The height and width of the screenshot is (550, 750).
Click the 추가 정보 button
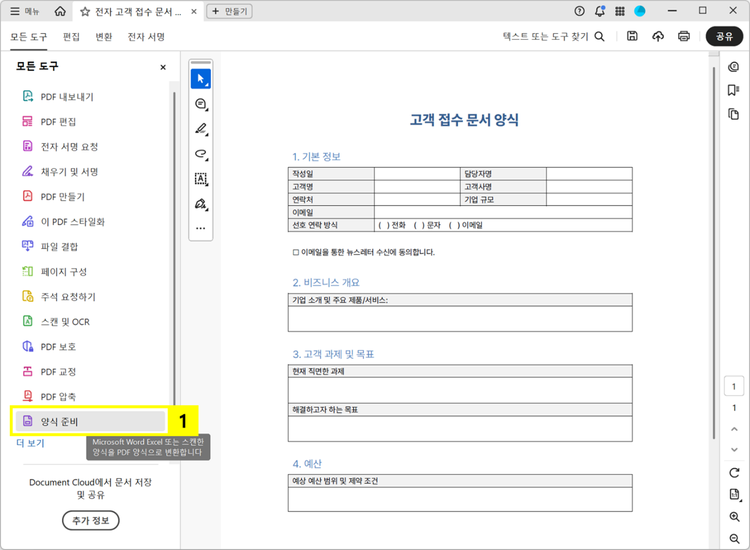pyautogui.click(x=90, y=520)
